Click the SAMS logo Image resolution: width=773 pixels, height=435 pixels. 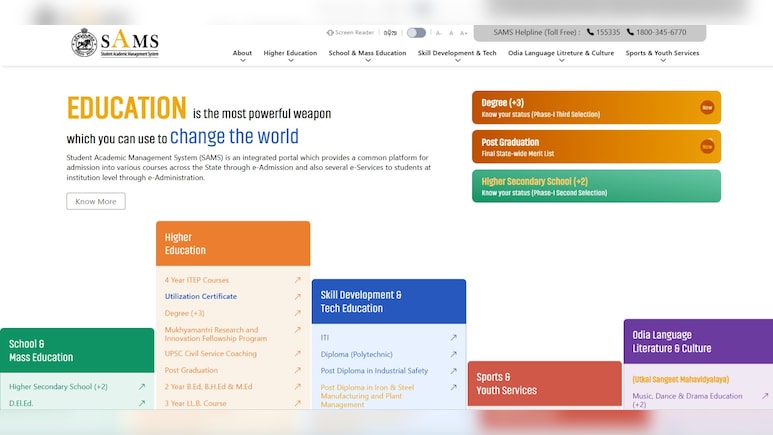click(x=115, y=43)
